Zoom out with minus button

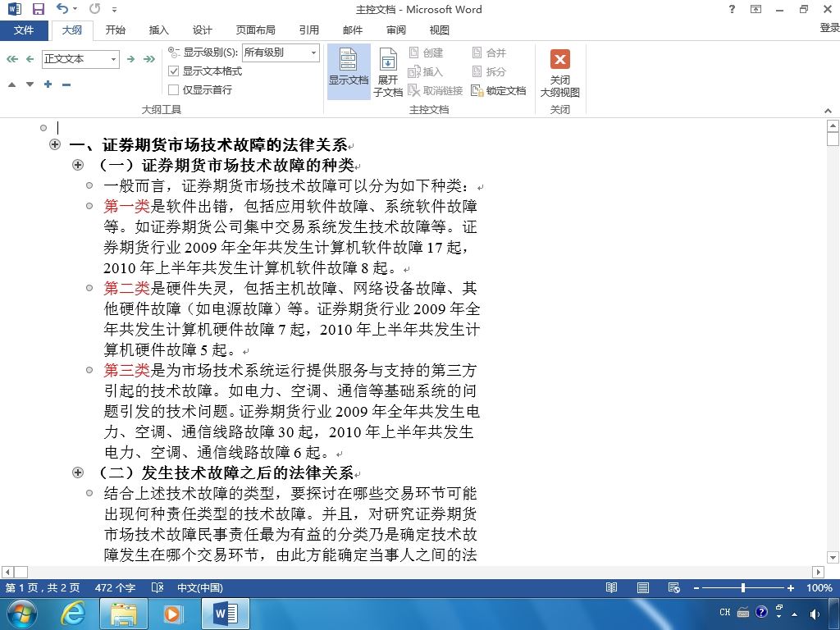click(x=696, y=588)
